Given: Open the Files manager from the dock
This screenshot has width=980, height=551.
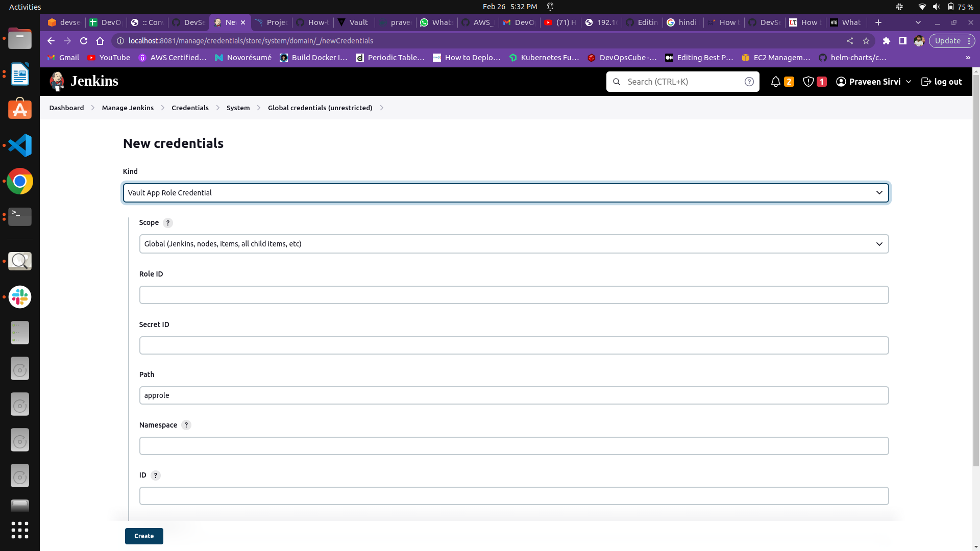Looking at the screenshot, I should click(20, 39).
